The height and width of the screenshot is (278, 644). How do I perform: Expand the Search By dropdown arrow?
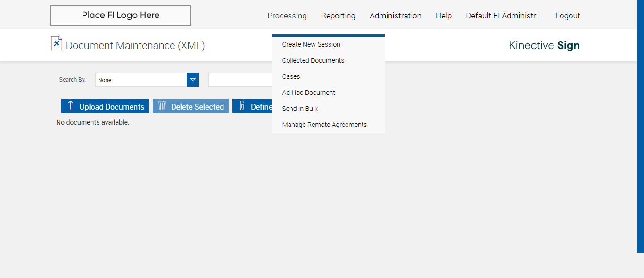click(193, 80)
